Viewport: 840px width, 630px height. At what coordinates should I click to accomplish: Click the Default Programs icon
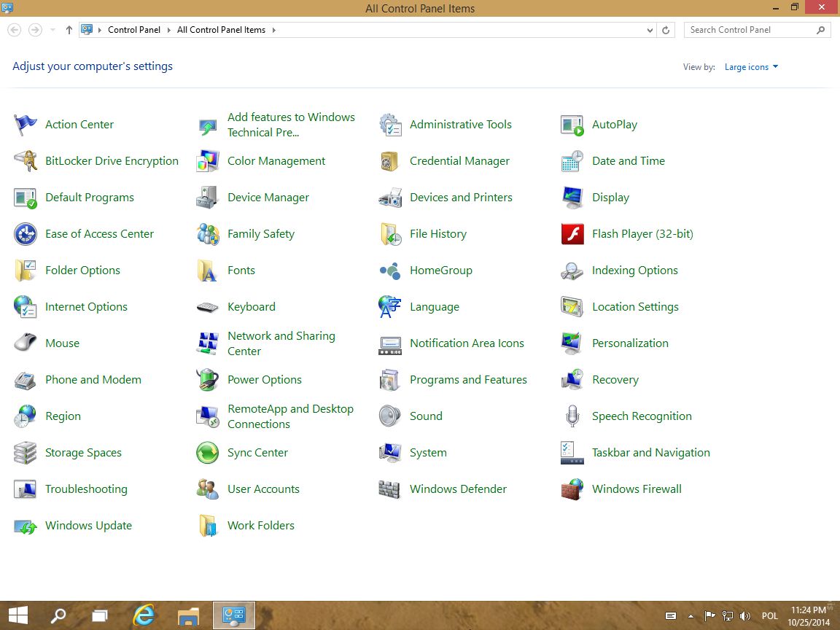(26, 198)
